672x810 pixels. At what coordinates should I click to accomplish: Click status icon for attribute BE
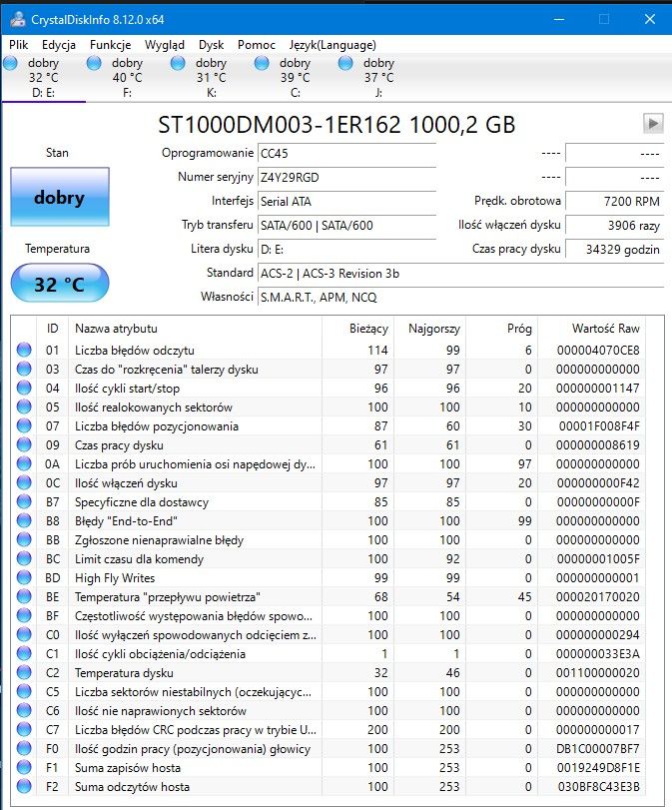[x=24, y=596]
